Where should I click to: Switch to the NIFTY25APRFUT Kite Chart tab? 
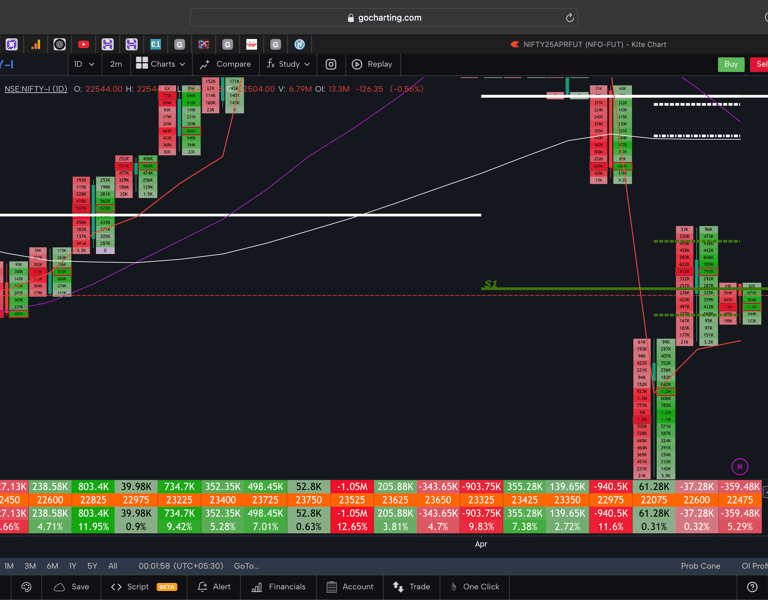[588, 45]
